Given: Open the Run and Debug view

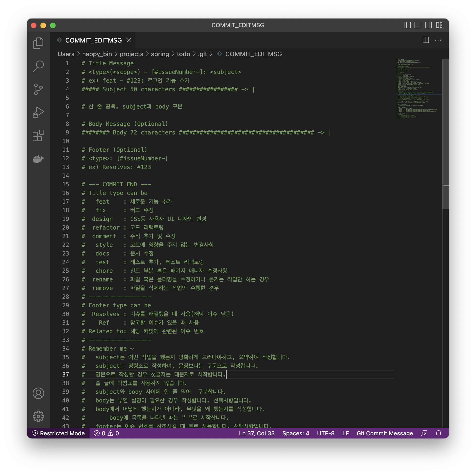Looking at the screenshot, I should click(38, 112).
